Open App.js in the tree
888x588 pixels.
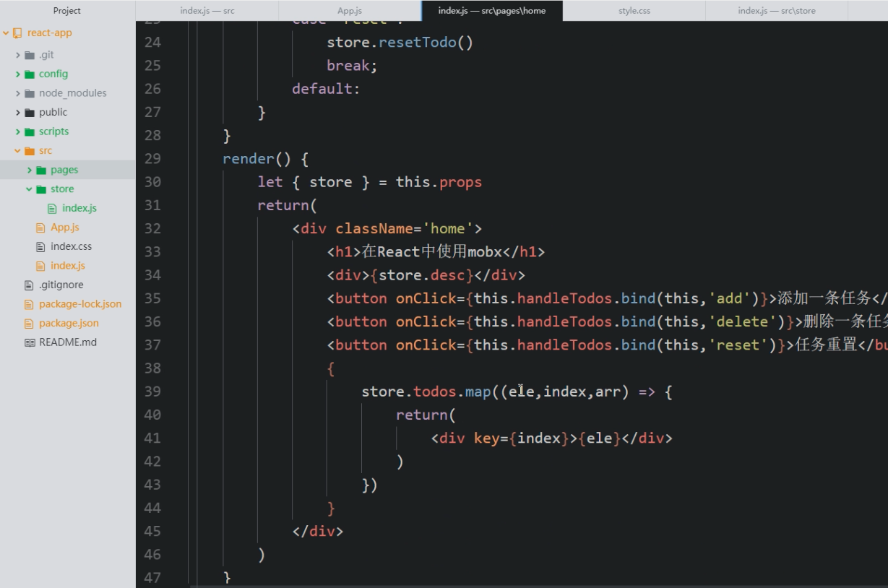click(65, 228)
